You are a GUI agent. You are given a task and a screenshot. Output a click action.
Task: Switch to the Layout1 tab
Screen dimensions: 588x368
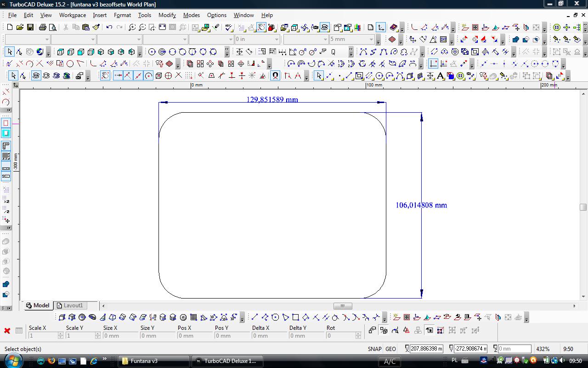(x=70, y=305)
